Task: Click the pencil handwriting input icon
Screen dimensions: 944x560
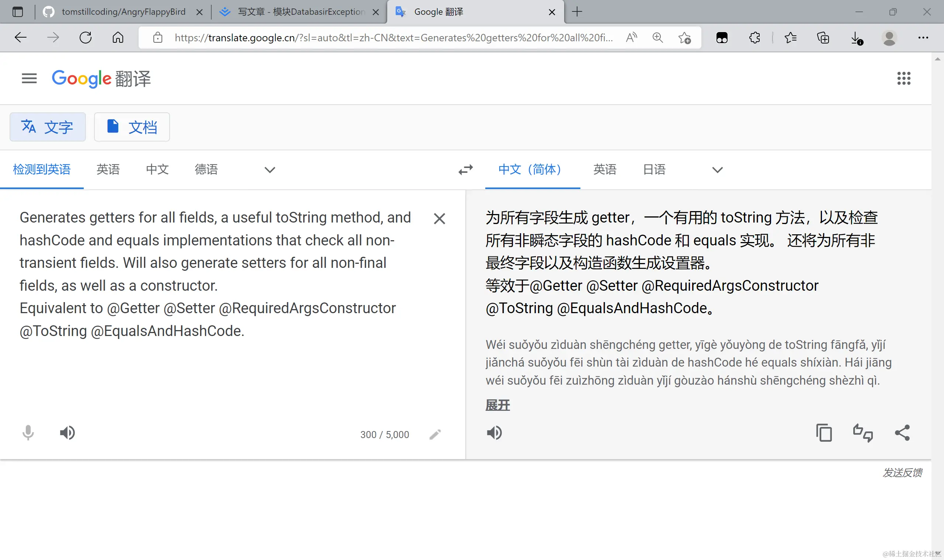Action: pos(435,434)
